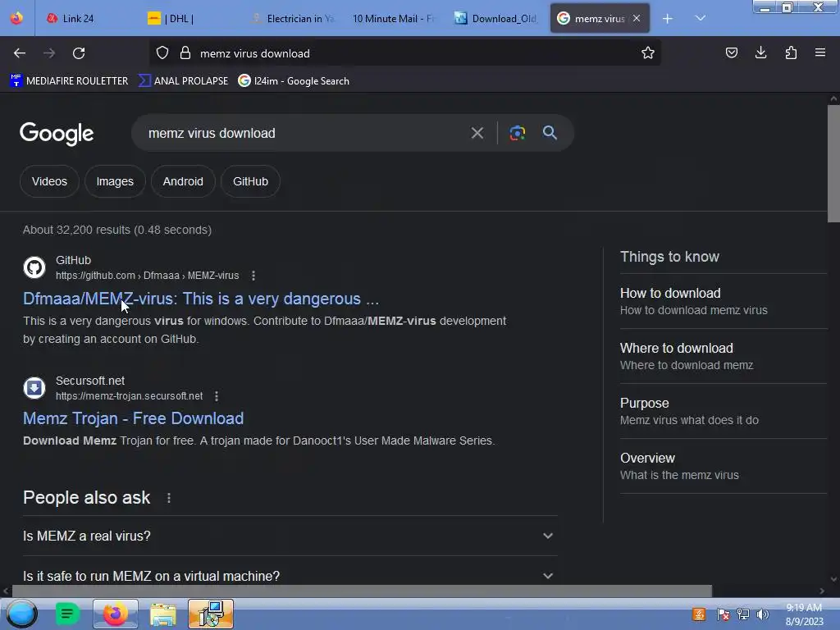
Task: Click the results count text
Action: pyautogui.click(x=117, y=230)
